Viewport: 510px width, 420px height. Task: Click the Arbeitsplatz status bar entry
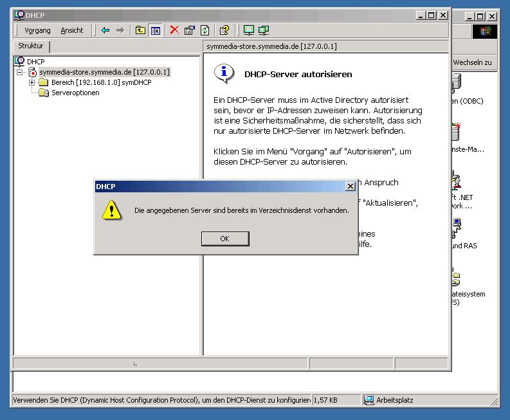[388, 400]
